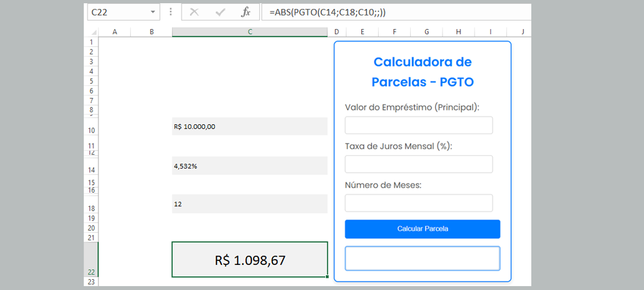
Task: Select row 15 header
Action: [91, 182]
